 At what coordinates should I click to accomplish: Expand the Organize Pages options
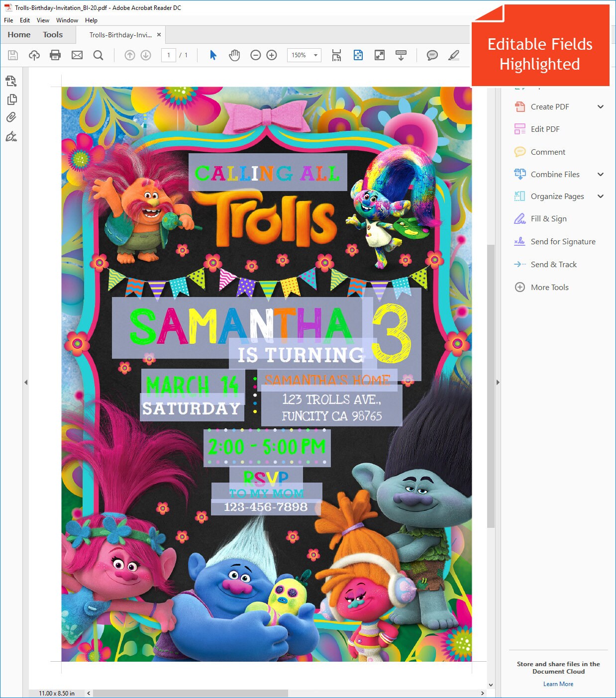click(601, 196)
